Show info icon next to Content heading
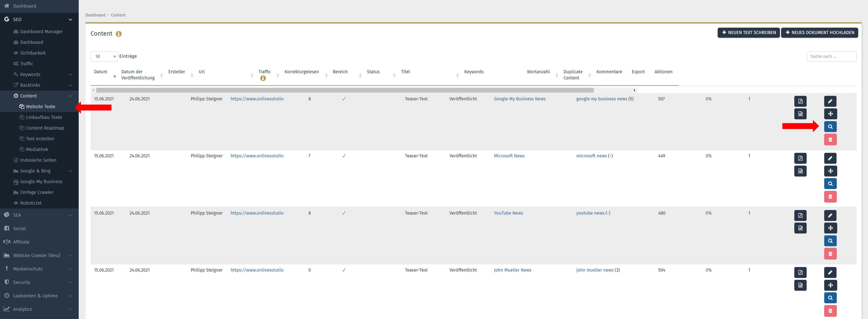This screenshot has width=868, height=319. pyautogui.click(x=119, y=34)
